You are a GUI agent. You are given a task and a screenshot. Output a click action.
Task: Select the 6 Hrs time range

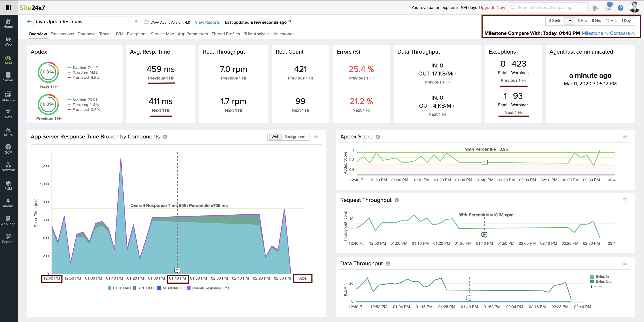[x=596, y=21]
